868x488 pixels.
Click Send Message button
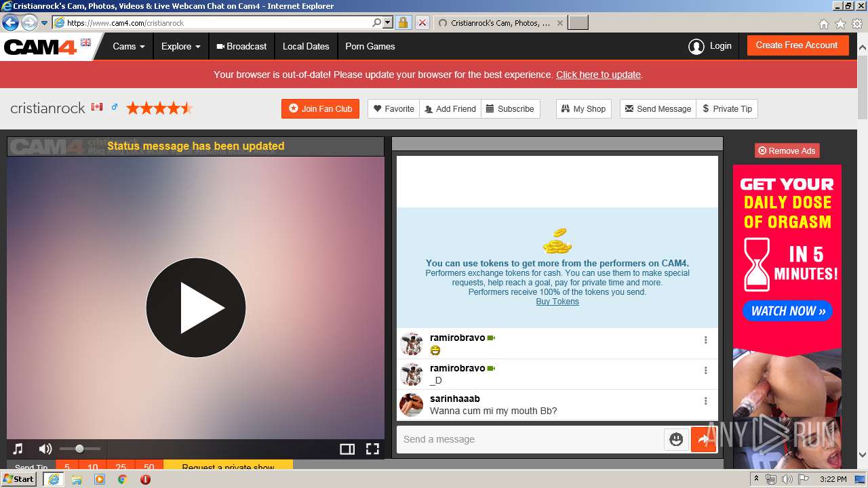coord(658,108)
